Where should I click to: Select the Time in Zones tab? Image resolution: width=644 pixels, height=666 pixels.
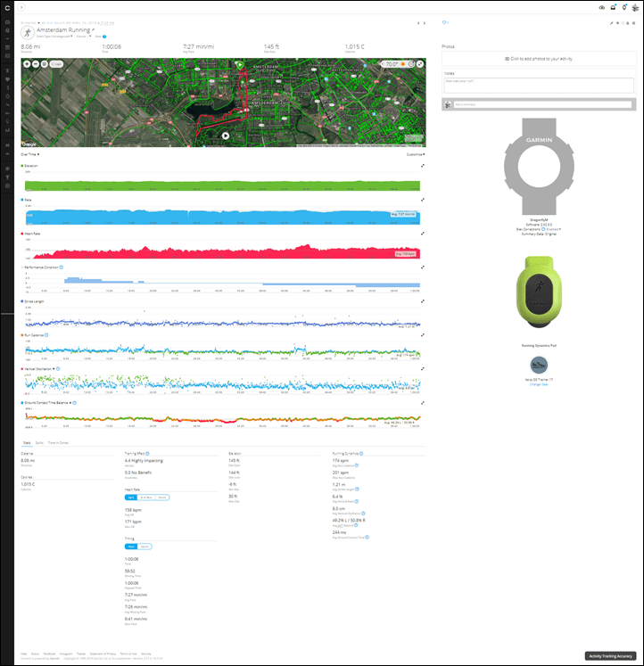58,443
